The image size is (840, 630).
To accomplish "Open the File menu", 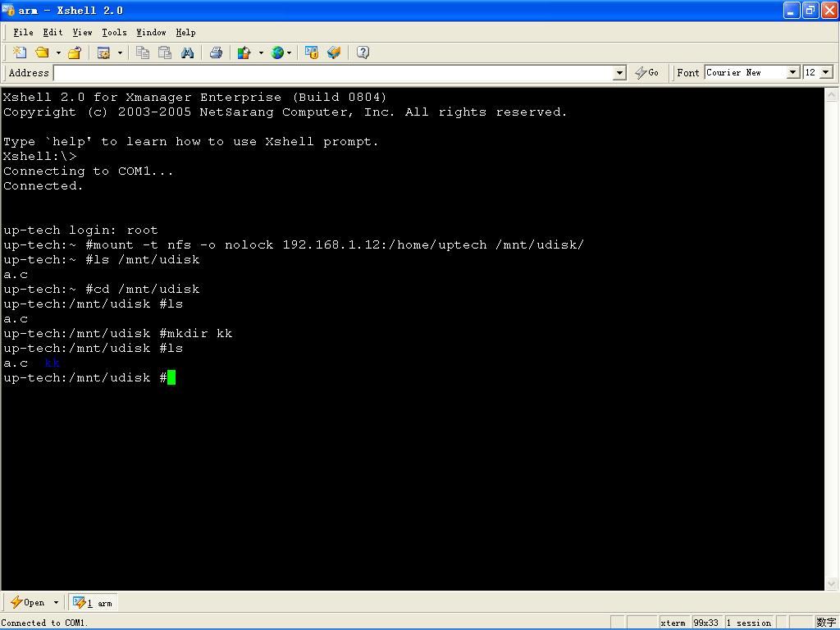I will pyautogui.click(x=23, y=33).
